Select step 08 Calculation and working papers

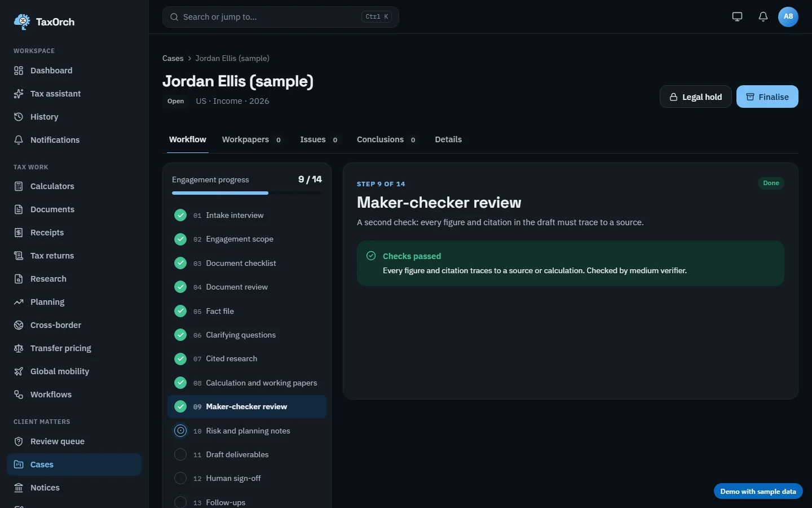pos(247,383)
